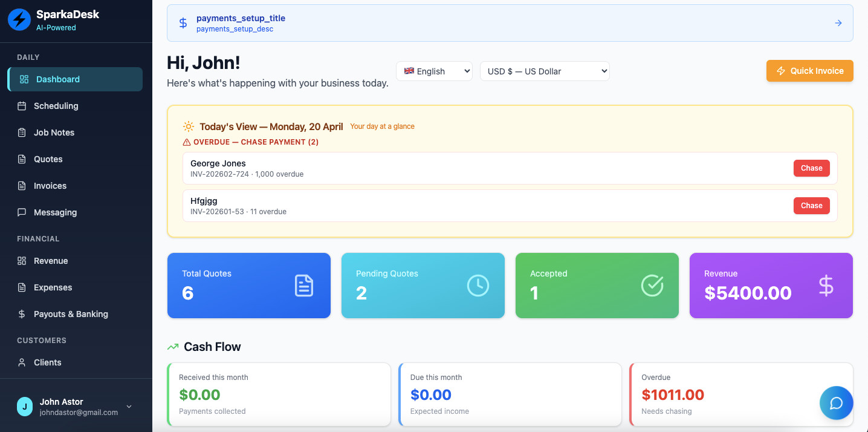Click the trend arrow icon beside Cash Flow
This screenshot has height=432, width=868.
(x=173, y=347)
